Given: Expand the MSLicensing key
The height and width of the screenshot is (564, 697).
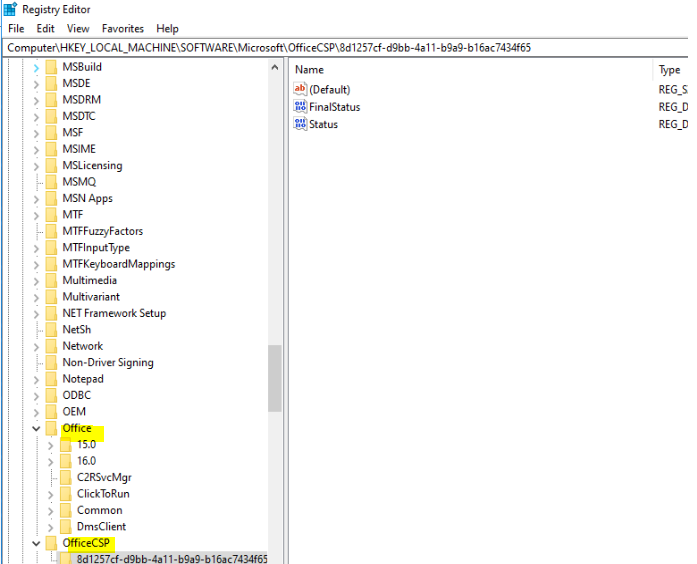Looking at the screenshot, I should point(36,166).
